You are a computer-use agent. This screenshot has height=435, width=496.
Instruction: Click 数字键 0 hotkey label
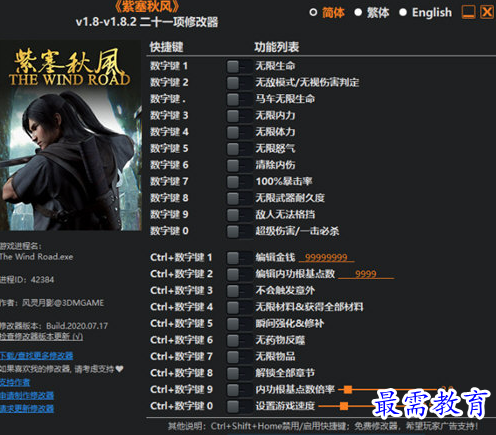click(x=169, y=231)
